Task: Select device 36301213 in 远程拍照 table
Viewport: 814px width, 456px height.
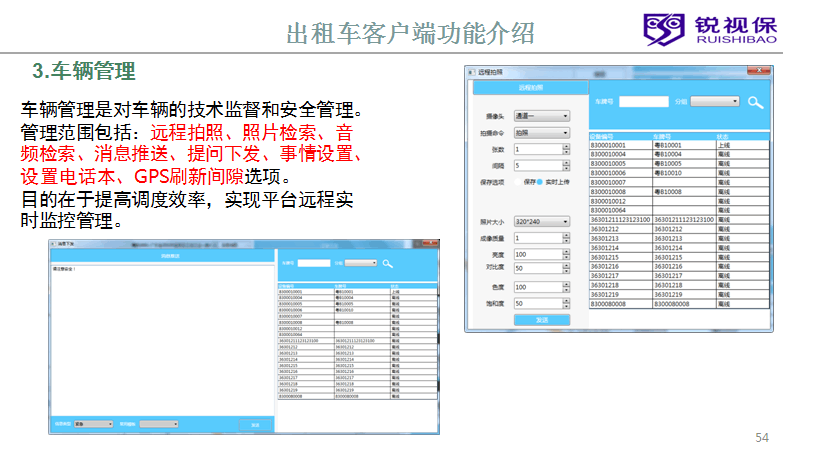Action: (679, 238)
